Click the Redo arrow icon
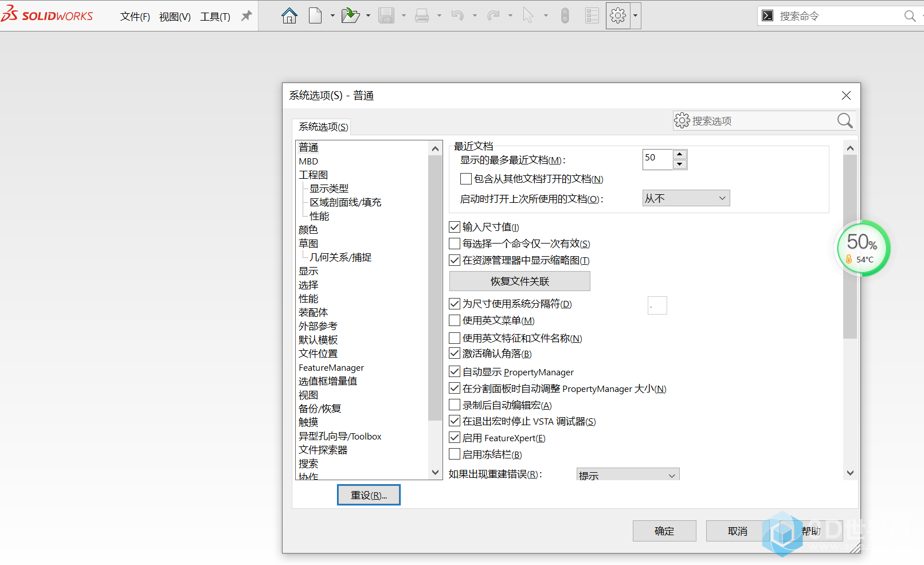The height and width of the screenshot is (565, 924). coord(493,15)
